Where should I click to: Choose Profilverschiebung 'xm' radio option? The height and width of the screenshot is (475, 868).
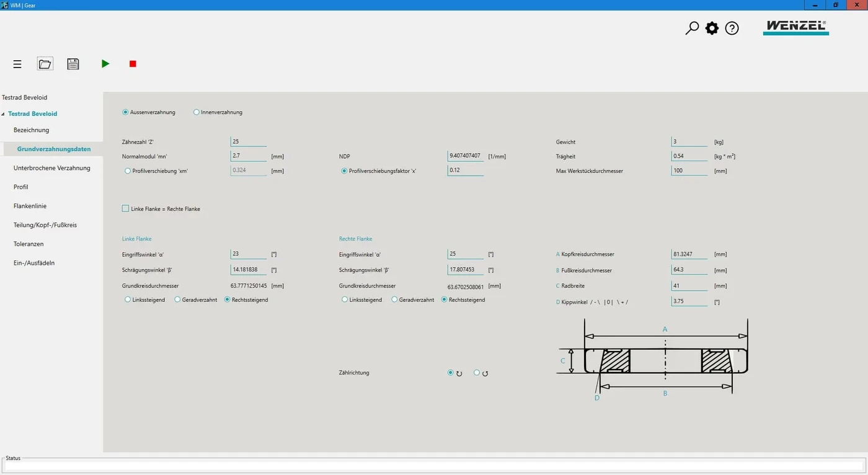128,171
